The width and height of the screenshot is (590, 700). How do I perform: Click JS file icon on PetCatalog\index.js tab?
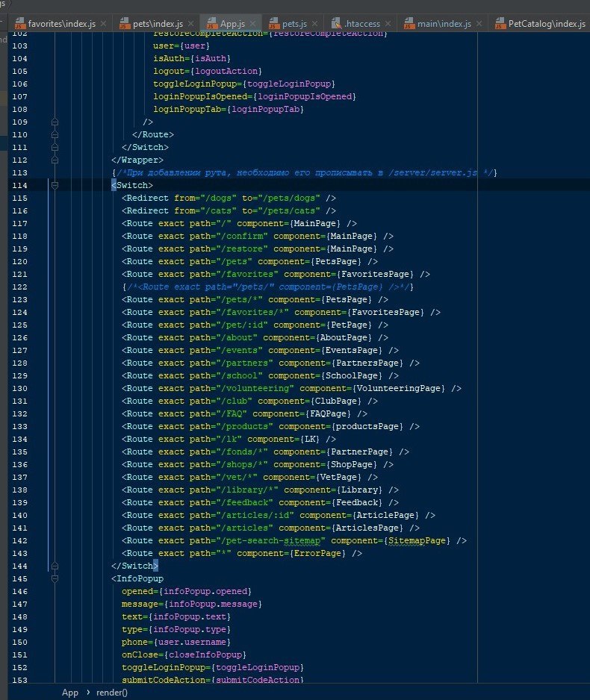coord(500,24)
